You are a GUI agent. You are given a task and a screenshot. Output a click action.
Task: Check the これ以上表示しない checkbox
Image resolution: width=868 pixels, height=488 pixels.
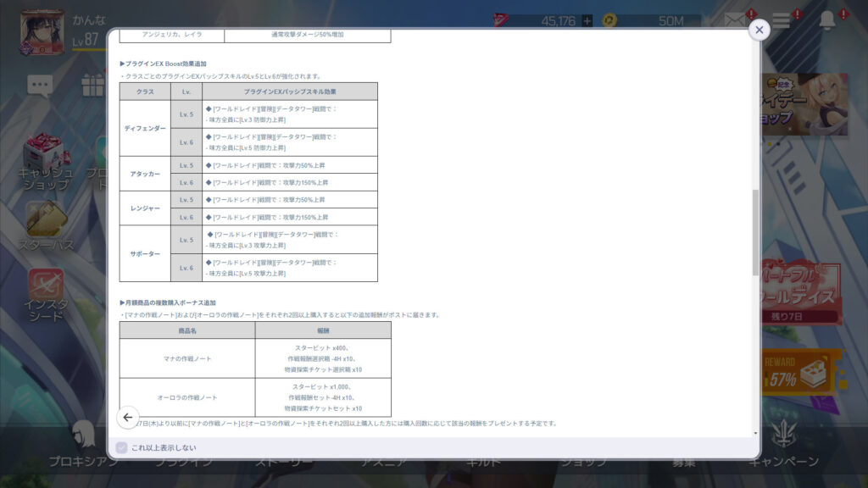point(121,447)
